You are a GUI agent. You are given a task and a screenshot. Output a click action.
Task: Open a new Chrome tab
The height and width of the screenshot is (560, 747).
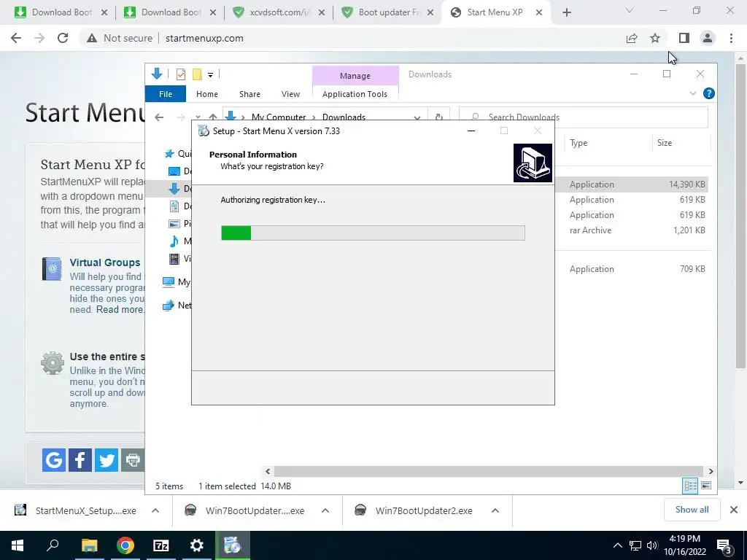click(566, 12)
